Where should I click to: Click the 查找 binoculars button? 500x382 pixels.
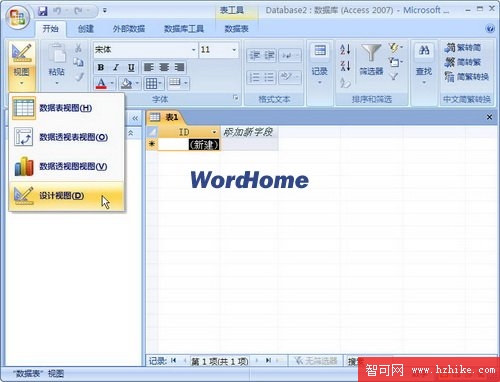point(424,63)
